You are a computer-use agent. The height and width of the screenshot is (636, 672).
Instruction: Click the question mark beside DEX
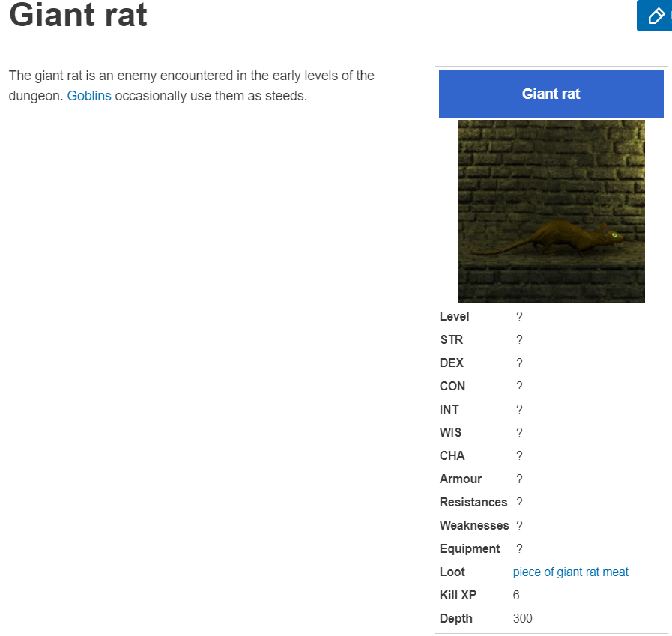(x=519, y=363)
